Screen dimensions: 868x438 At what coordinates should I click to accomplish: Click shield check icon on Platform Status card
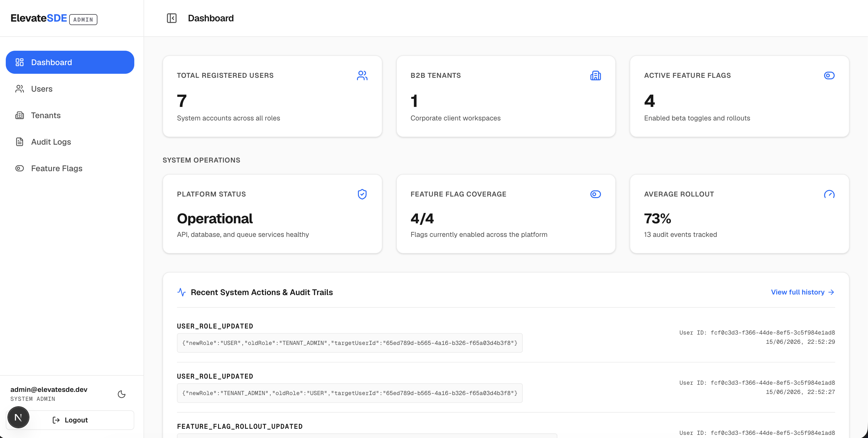coord(362,194)
